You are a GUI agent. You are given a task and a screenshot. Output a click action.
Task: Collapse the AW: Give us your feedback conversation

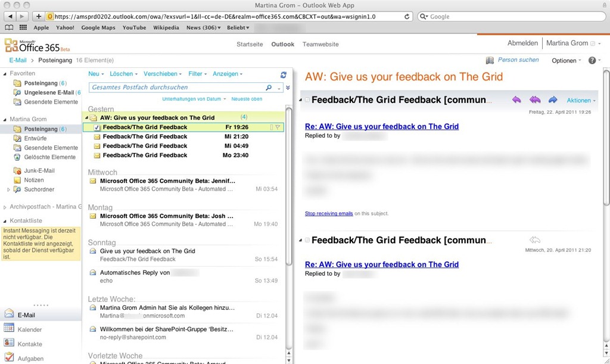(86, 117)
